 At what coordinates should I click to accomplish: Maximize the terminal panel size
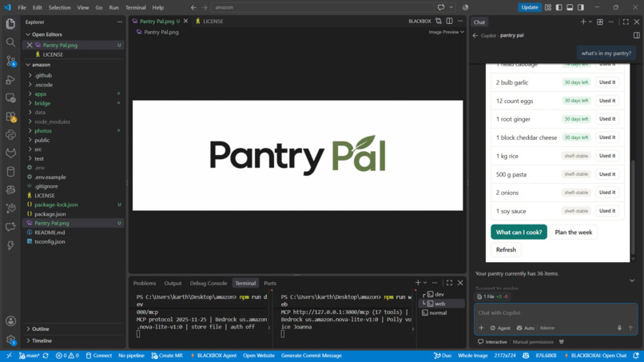[449, 283]
